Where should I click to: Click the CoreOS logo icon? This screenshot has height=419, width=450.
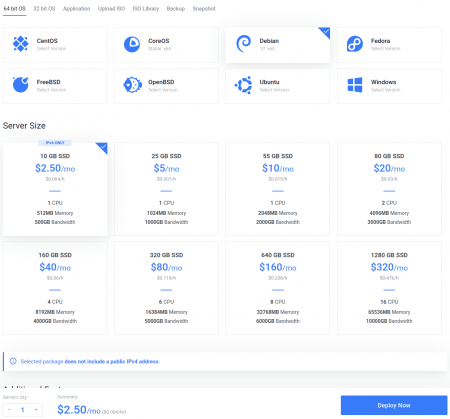coord(132,44)
